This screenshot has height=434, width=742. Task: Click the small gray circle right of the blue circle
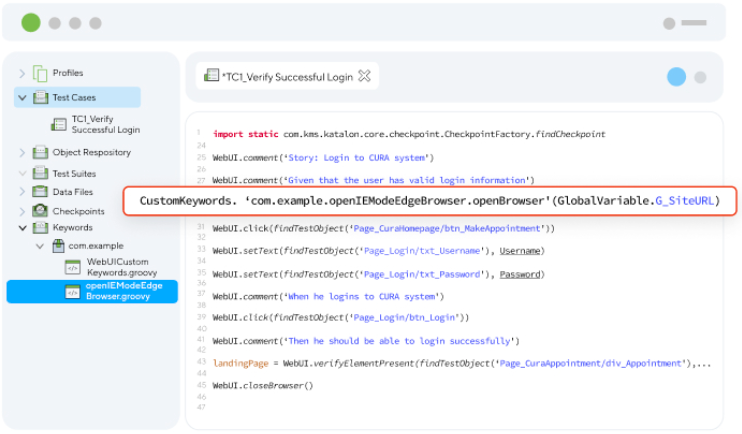click(x=700, y=77)
